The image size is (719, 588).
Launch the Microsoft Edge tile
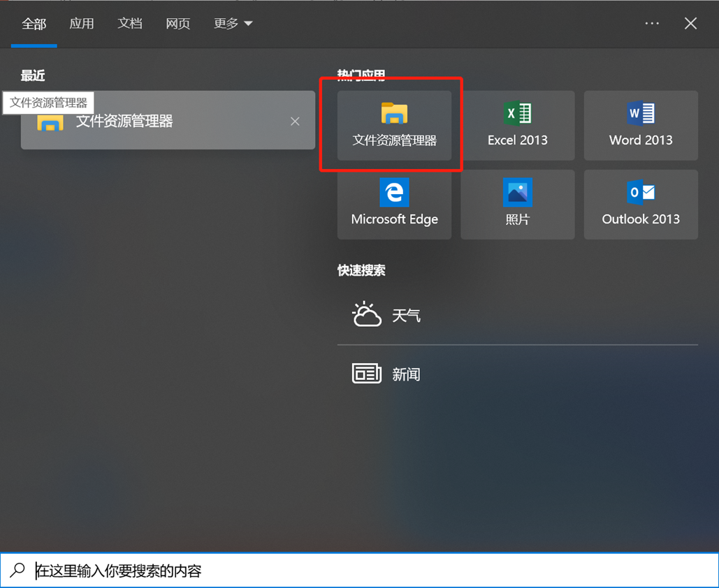coord(394,205)
